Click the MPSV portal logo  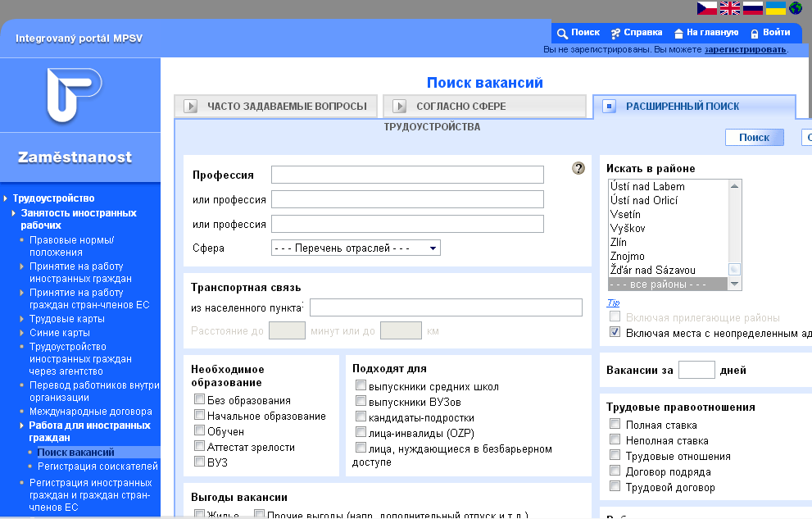[74, 95]
